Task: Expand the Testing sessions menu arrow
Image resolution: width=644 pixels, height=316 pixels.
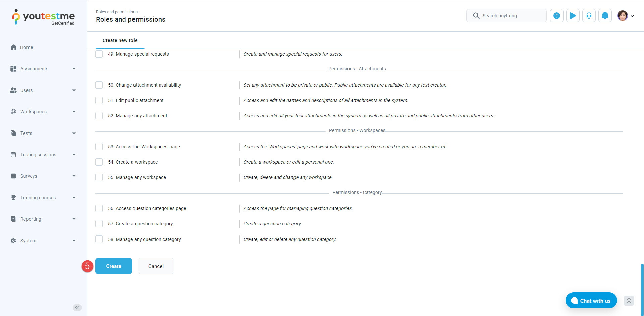Action: [x=74, y=155]
